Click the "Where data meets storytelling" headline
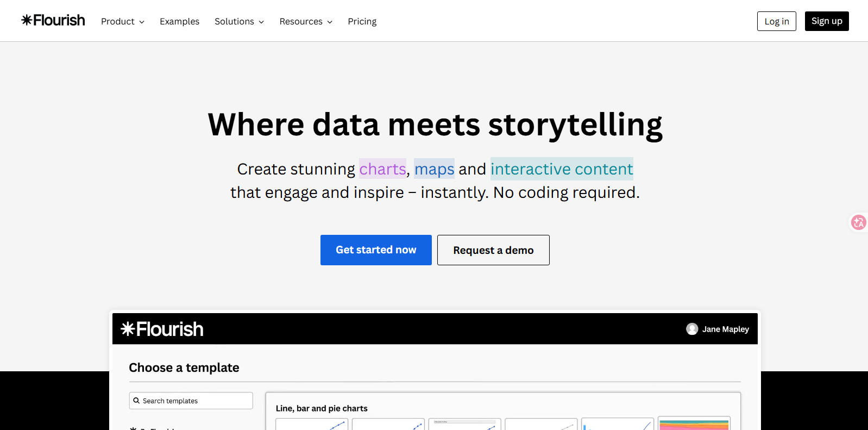This screenshot has height=430, width=868. (x=435, y=124)
